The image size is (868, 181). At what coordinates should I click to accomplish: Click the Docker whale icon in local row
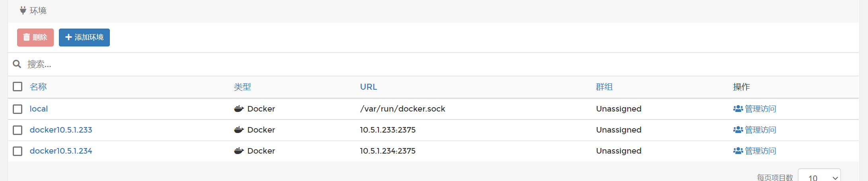click(x=239, y=109)
